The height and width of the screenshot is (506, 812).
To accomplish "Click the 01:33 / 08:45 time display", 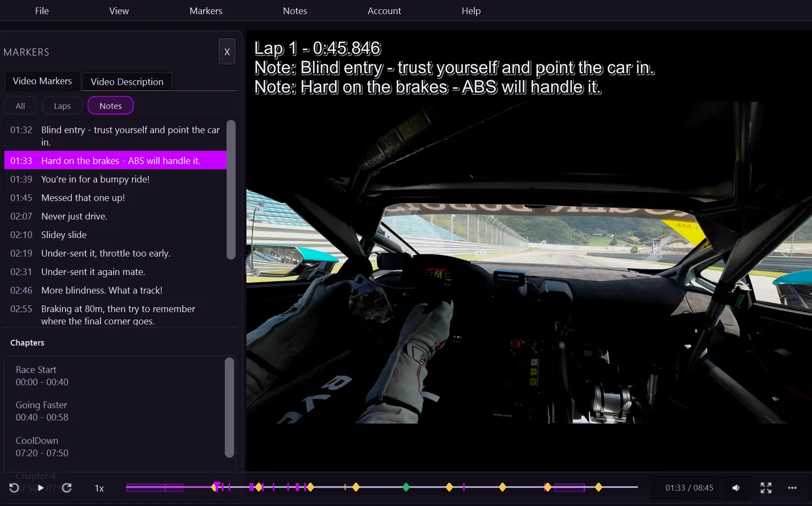I will coord(689,488).
